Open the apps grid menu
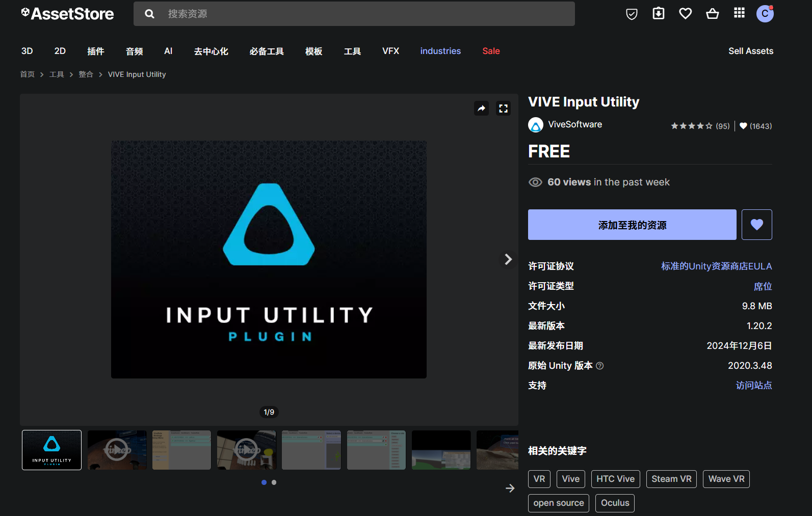 (x=739, y=13)
